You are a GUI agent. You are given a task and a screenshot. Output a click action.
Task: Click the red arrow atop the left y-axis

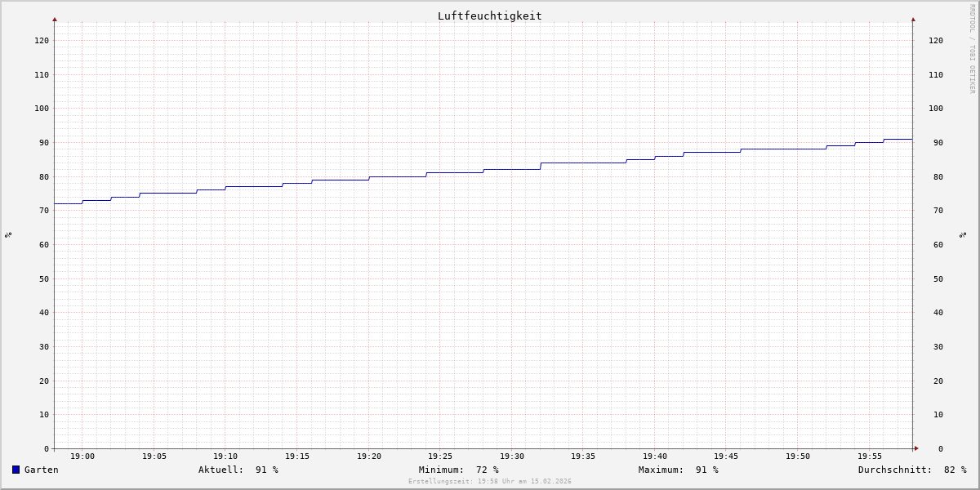coord(55,19)
